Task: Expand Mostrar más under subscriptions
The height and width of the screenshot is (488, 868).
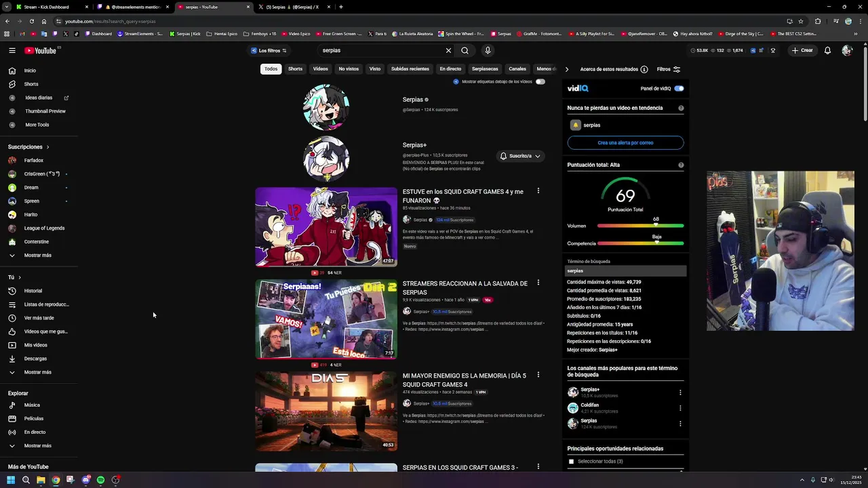Action: [x=37, y=256]
